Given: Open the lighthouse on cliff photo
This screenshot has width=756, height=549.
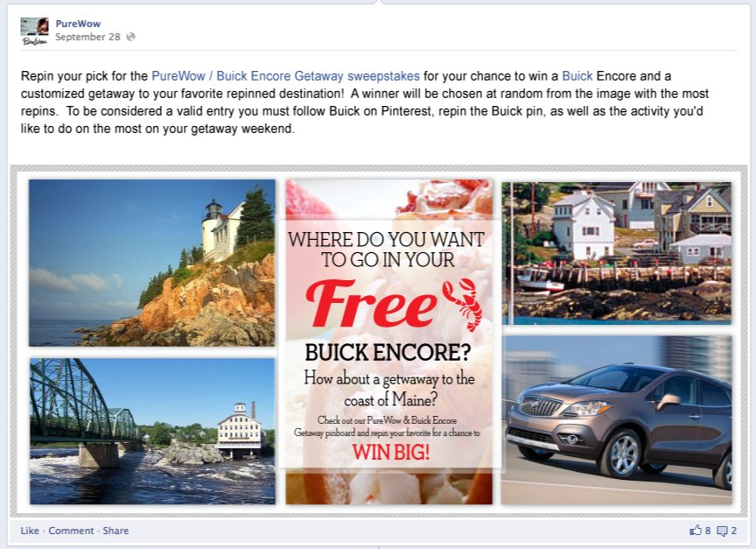Looking at the screenshot, I should click(x=152, y=263).
